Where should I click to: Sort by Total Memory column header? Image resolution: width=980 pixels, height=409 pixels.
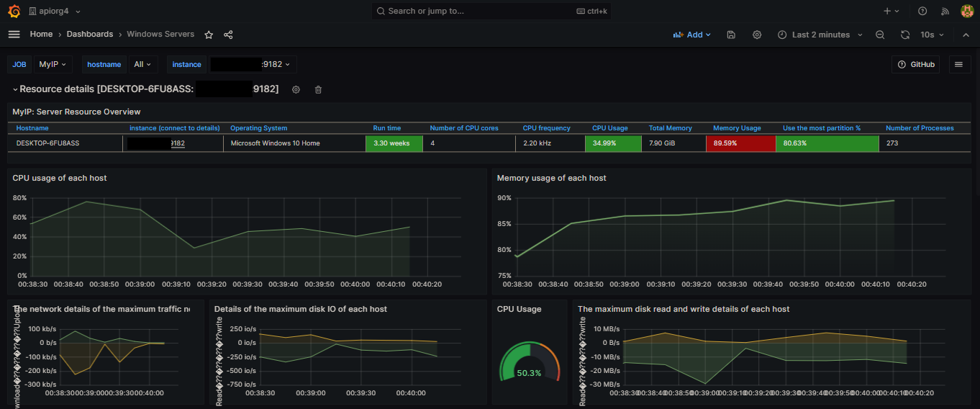coord(671,128)
